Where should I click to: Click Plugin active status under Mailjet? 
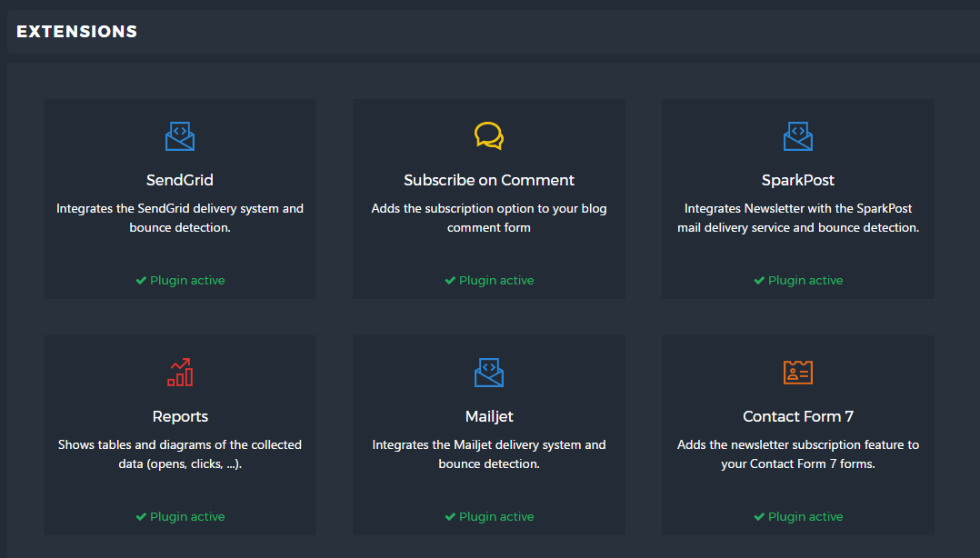(496, 517)
